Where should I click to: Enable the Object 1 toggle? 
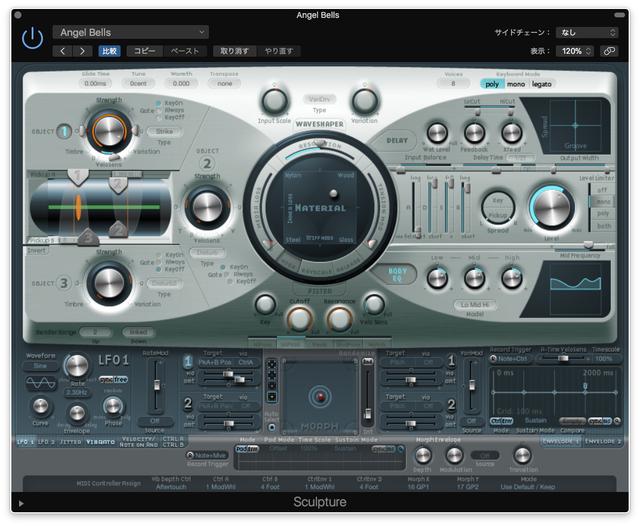coord(65,130)
